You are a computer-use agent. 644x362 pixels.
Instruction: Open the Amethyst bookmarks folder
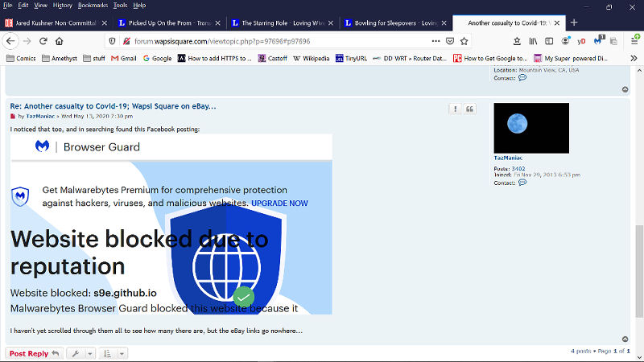coord(60,58)
